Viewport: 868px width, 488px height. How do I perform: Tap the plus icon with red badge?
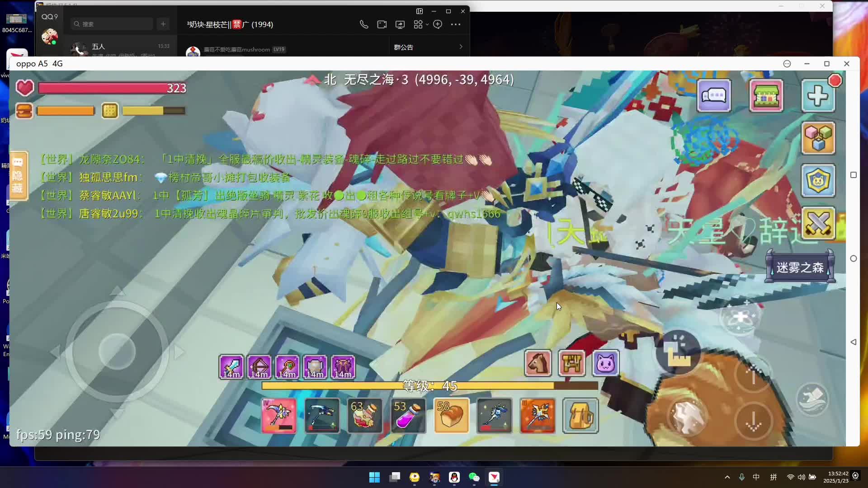819,95
